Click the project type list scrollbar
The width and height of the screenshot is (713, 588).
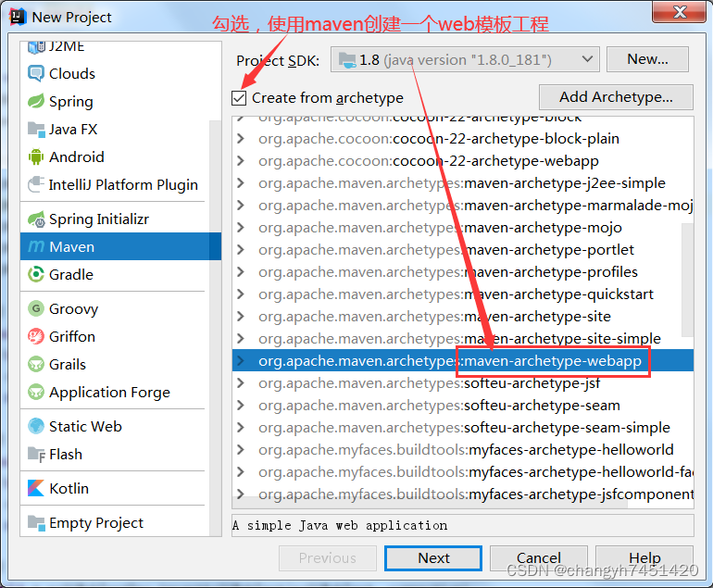coord(215,328)
